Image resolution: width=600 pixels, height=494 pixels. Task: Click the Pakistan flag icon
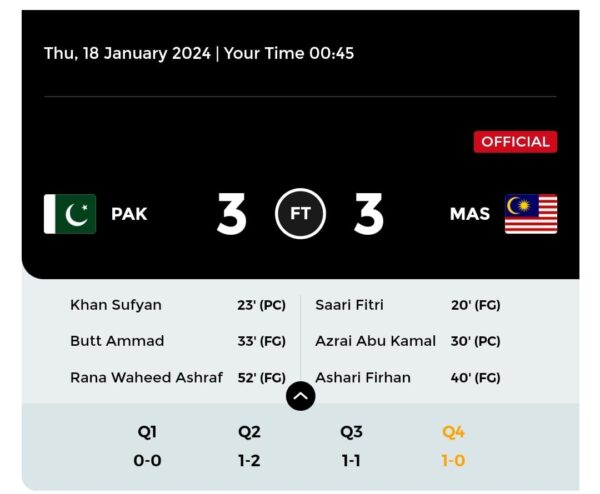70,214
